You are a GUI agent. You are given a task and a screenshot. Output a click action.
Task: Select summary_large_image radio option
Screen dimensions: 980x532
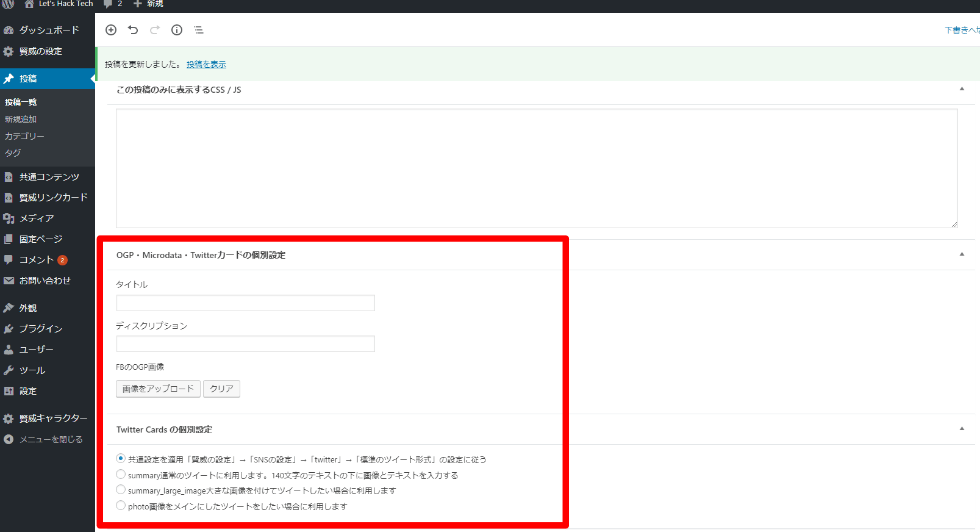(x=121, y=489)
